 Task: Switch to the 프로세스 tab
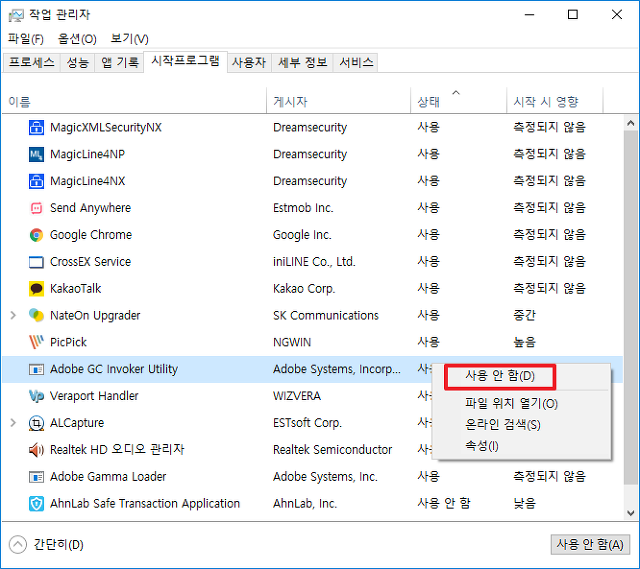[x=31, y=62]
